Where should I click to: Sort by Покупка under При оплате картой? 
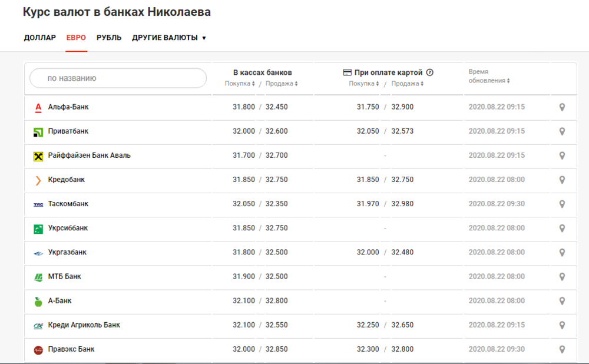coord(363,84)
